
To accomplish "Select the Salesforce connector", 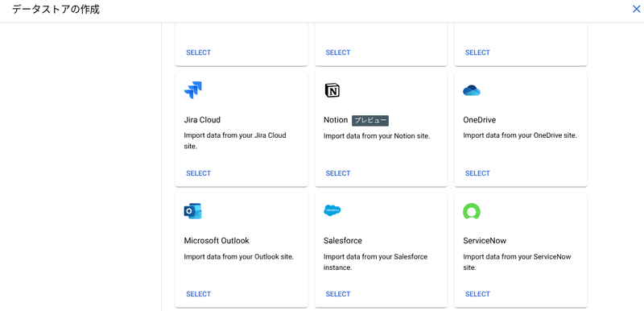I will tap(338, 294).
